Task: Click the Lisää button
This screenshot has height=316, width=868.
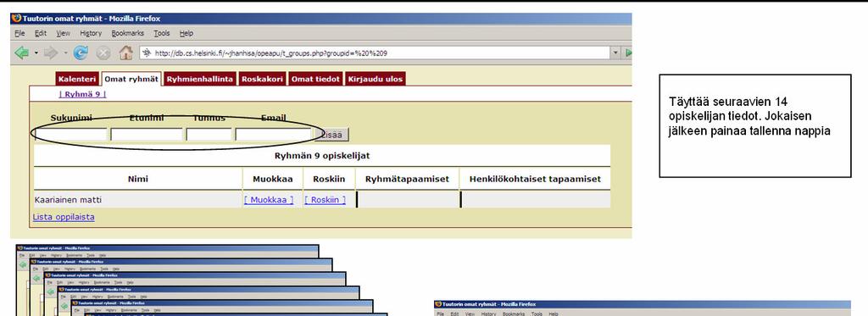Action: coord(331,135)
